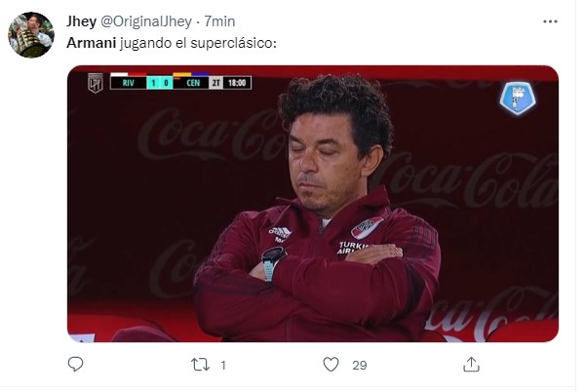585x392 pixels.
Task: Retweet this post using the arrows icon
Action: click(x=198, y=365)
